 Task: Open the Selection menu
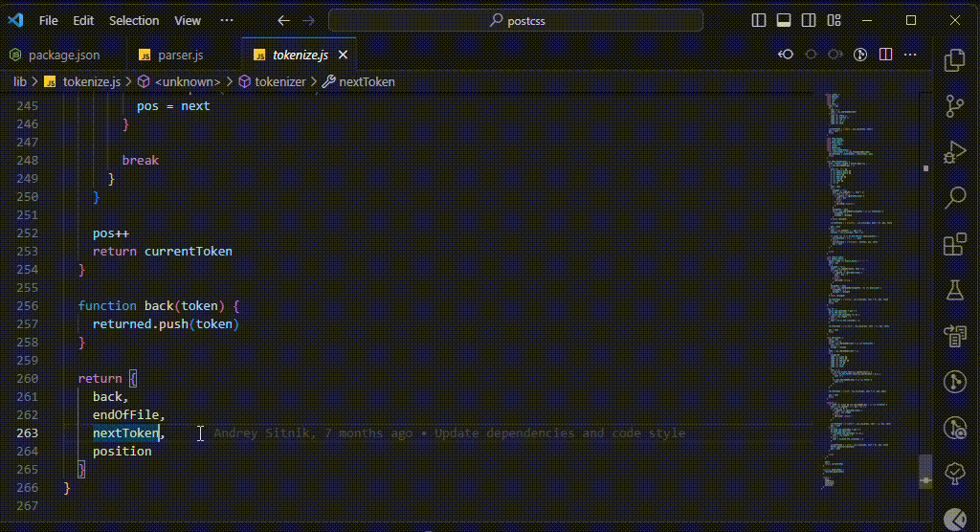134,21
